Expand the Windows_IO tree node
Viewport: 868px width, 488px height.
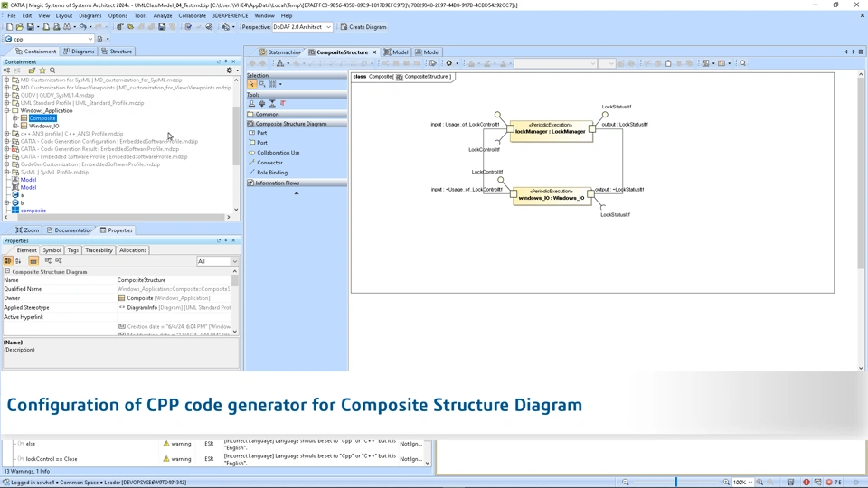(15, 127)
